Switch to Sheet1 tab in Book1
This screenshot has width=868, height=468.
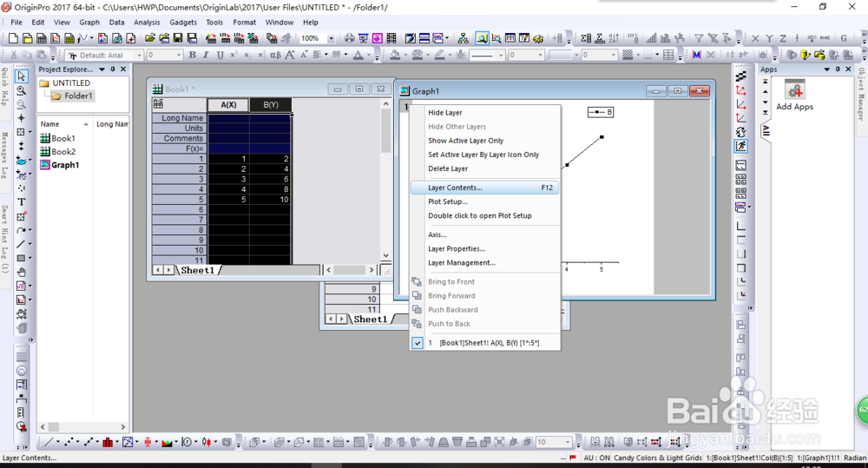(x=198, y=270)
